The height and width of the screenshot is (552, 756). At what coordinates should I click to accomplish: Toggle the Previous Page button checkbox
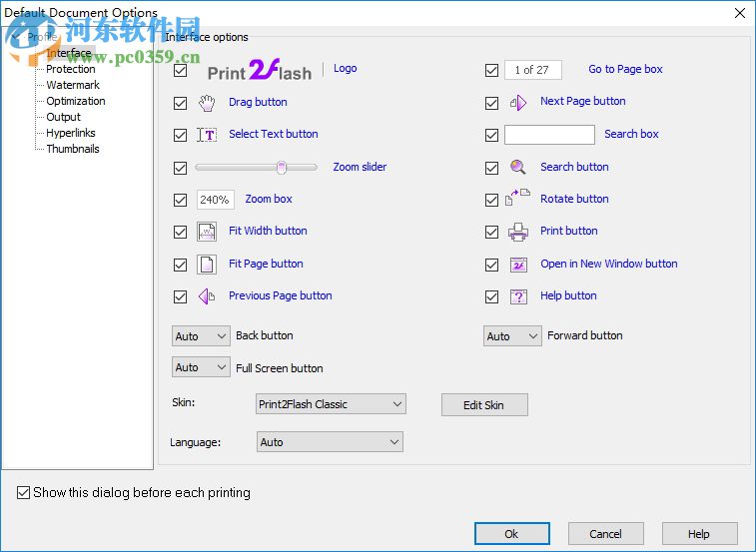(181, 296)
